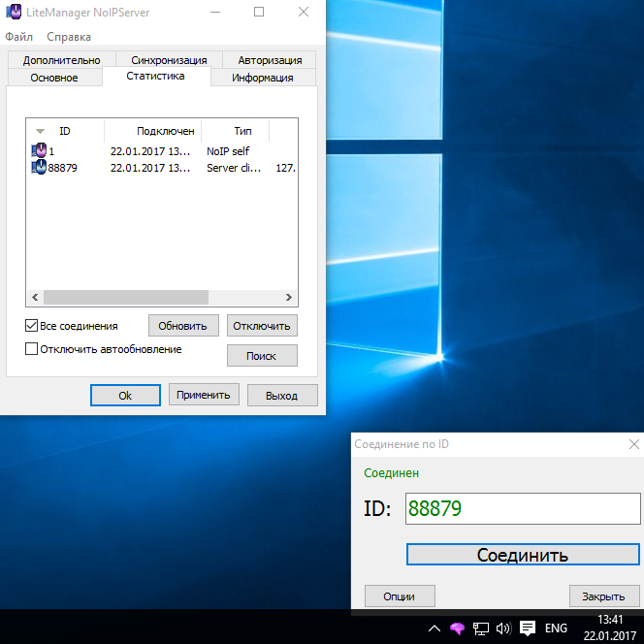
Task: Select the 'NoIP self' type cell
Action: (228, 151)
